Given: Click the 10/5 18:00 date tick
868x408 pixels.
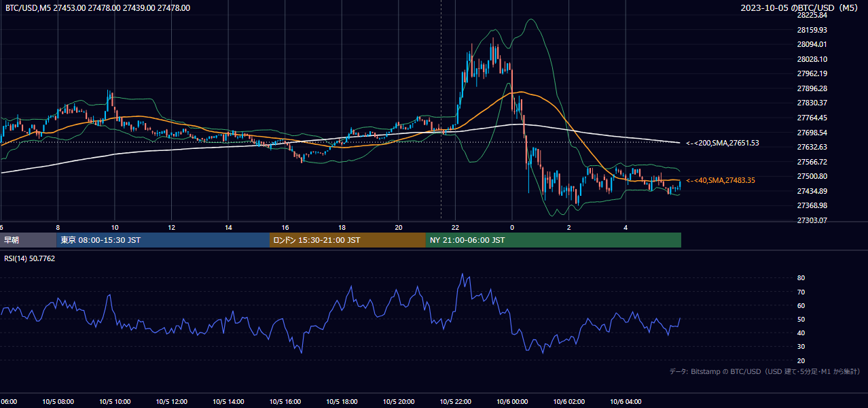Looking at the screenshot, I should (342, 402).
